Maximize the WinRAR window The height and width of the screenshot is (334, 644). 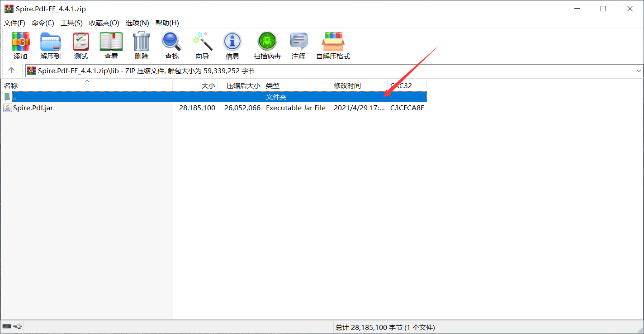603,9
